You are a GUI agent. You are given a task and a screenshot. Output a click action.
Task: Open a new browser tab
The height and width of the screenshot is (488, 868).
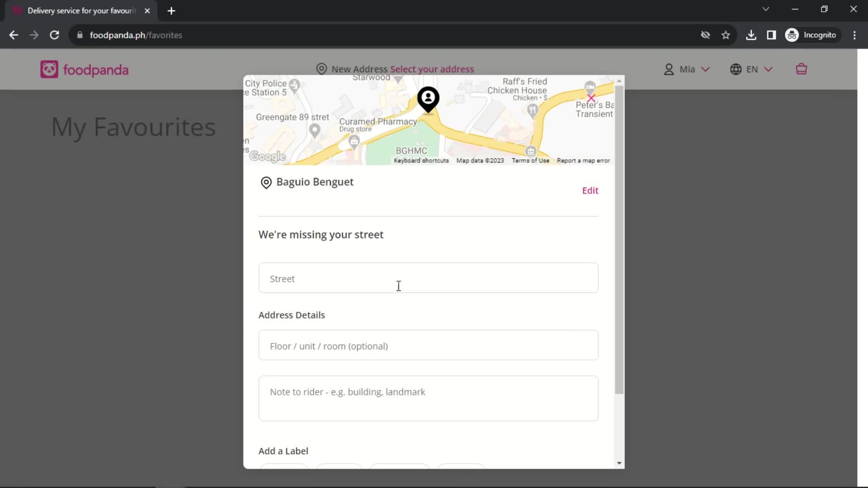(171, 11)
